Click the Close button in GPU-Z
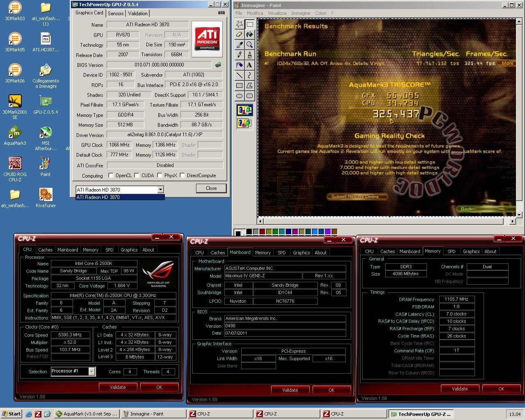Viewport: 525px width, 420px height. (211, 188)
